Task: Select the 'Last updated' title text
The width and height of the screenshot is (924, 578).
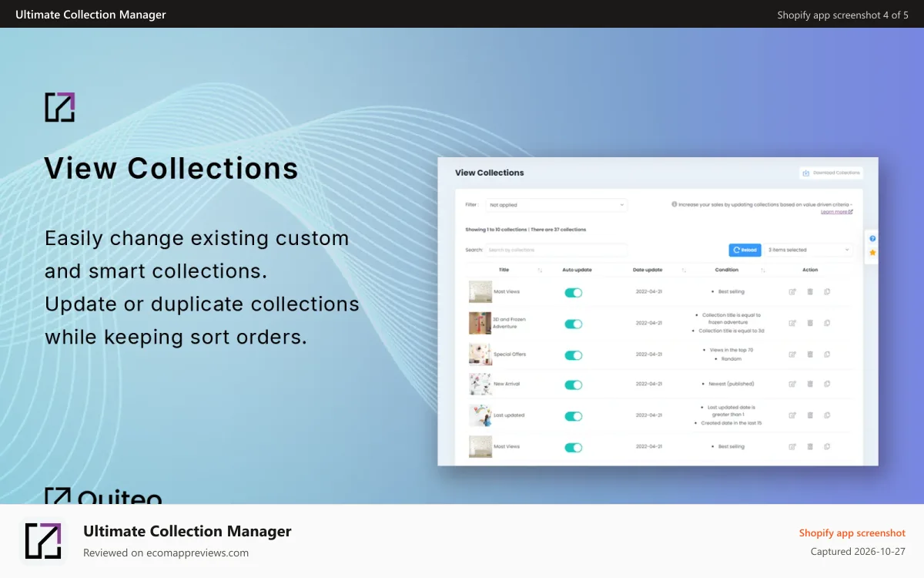Action: coord(509,415)
